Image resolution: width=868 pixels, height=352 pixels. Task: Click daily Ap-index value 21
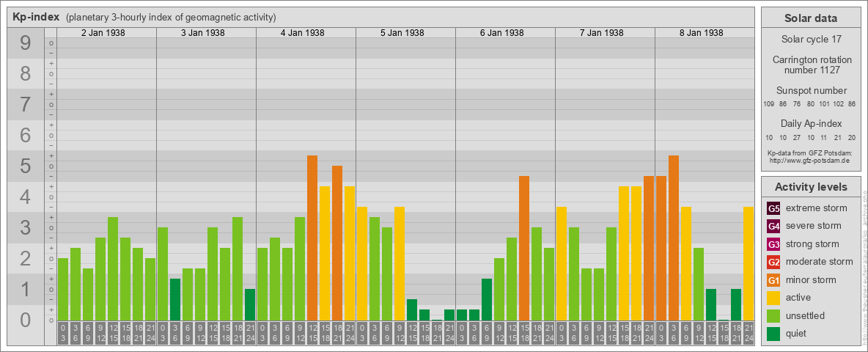839,138
